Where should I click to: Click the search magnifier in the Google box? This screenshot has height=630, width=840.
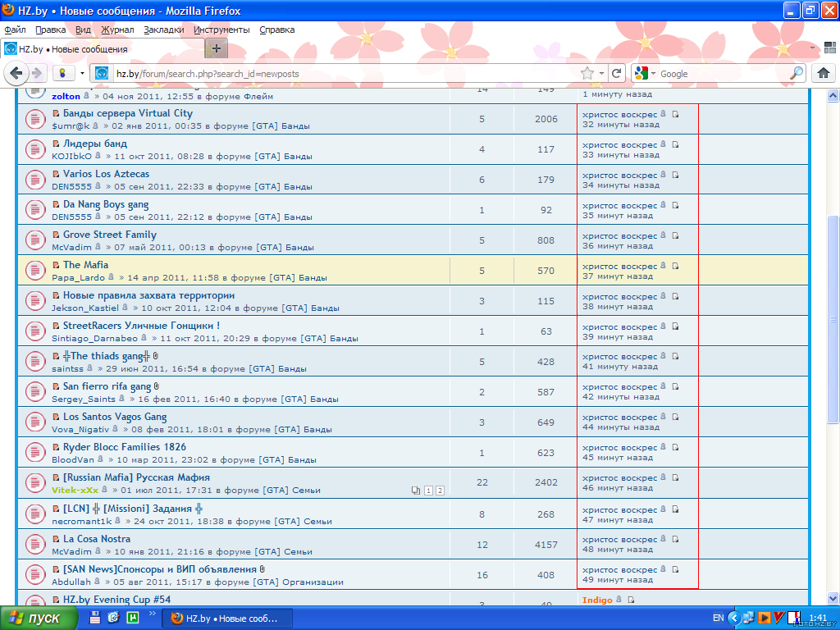click(797, 73)
